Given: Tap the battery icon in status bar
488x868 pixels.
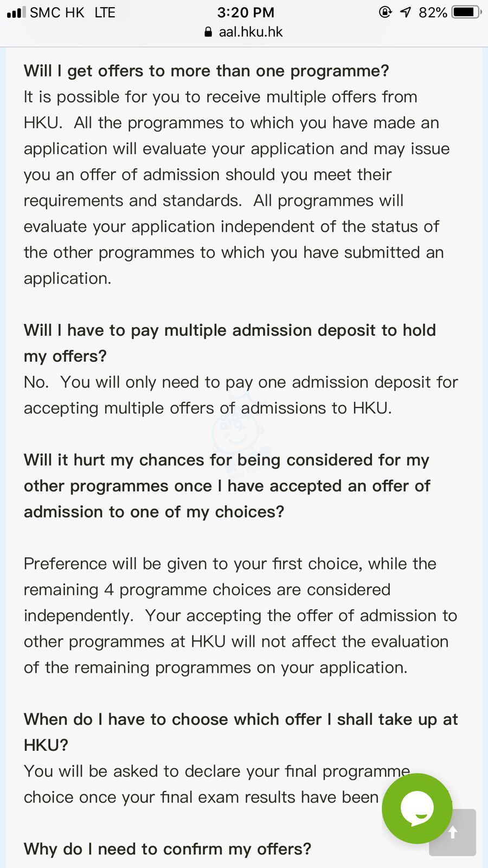Looking at the screenshot, I should (x=466, y=12).
